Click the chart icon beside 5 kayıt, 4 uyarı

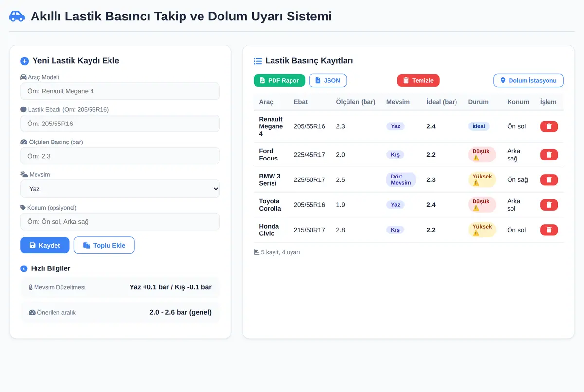[x=256, y=252]
